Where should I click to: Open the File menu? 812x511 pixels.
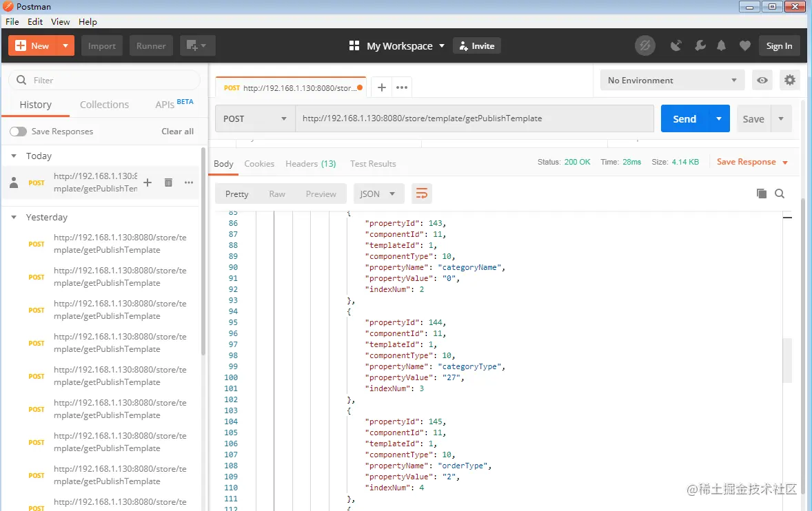tap(12, 22)
